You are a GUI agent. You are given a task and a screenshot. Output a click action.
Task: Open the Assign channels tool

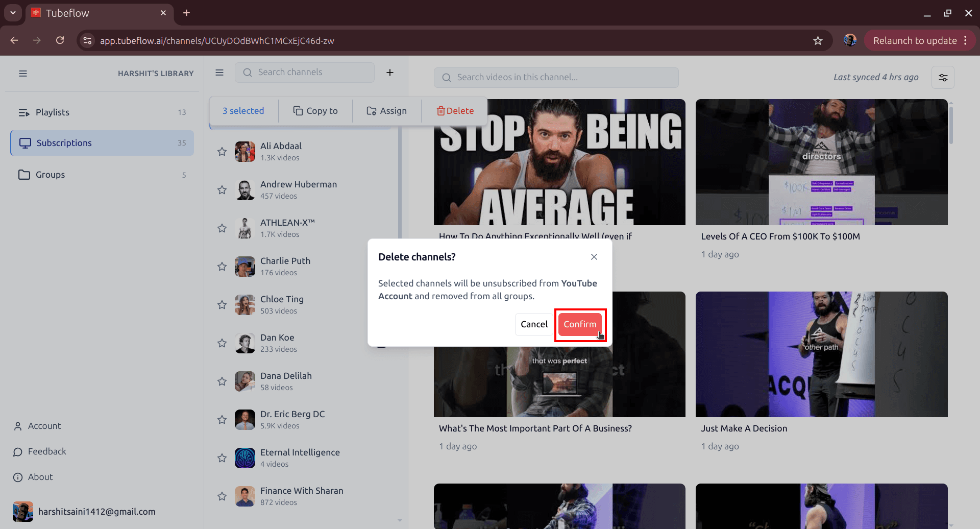click(x=386, y=110)
